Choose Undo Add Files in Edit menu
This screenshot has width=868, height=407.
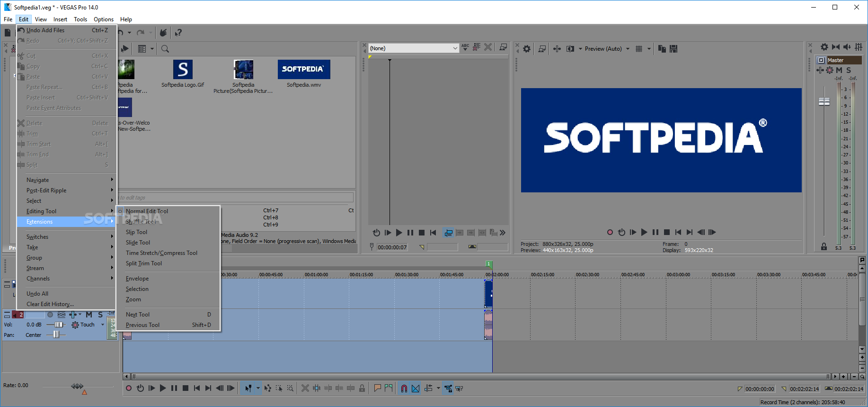66,30
